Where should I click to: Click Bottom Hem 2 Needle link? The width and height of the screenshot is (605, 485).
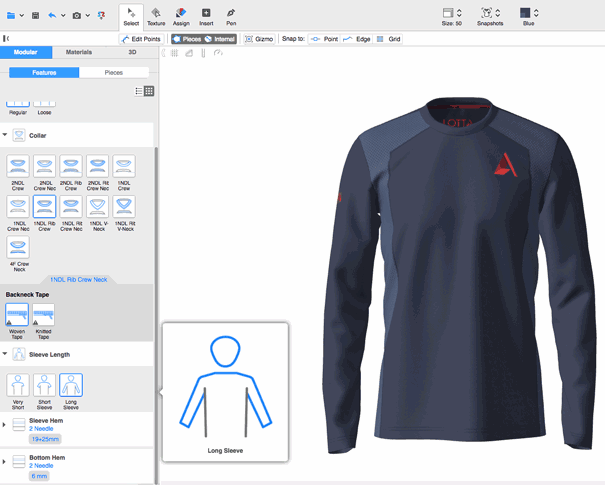41,466
